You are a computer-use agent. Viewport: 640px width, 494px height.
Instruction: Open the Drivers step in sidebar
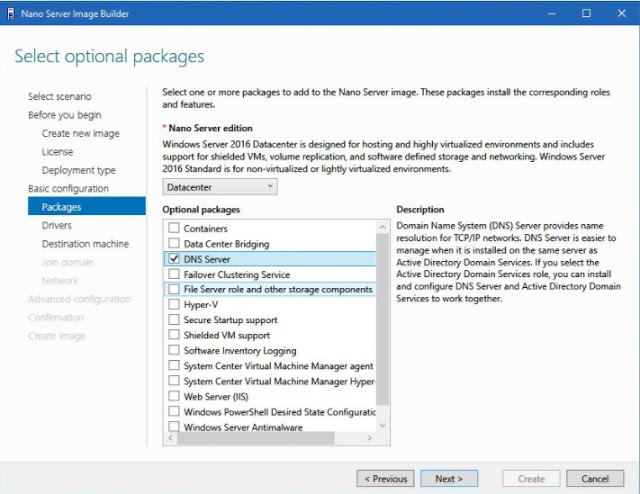point(56,226)
